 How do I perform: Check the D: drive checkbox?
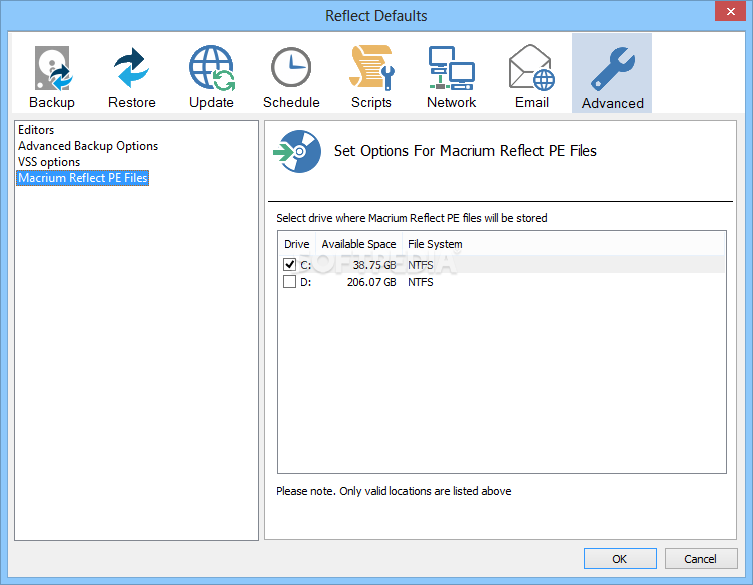pos(289,281)
